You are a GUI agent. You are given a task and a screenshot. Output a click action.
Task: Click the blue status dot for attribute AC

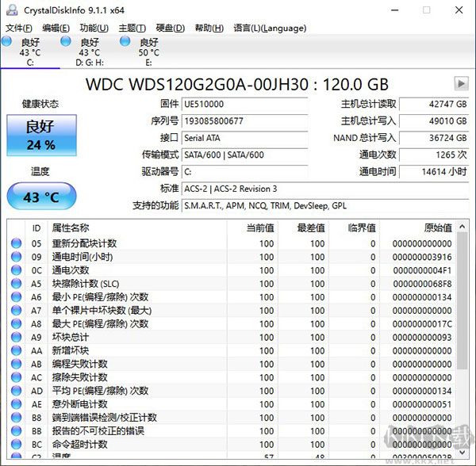16,377
